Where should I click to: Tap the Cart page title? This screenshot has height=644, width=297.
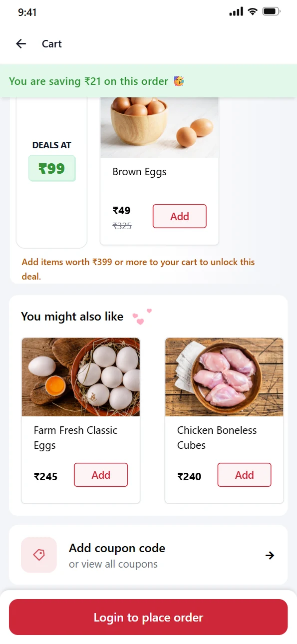pyautogui.click(x=52, y=44)
